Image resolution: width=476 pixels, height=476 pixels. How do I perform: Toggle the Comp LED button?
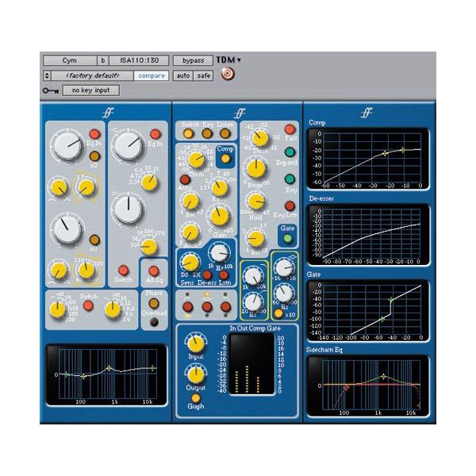[225, 158]
